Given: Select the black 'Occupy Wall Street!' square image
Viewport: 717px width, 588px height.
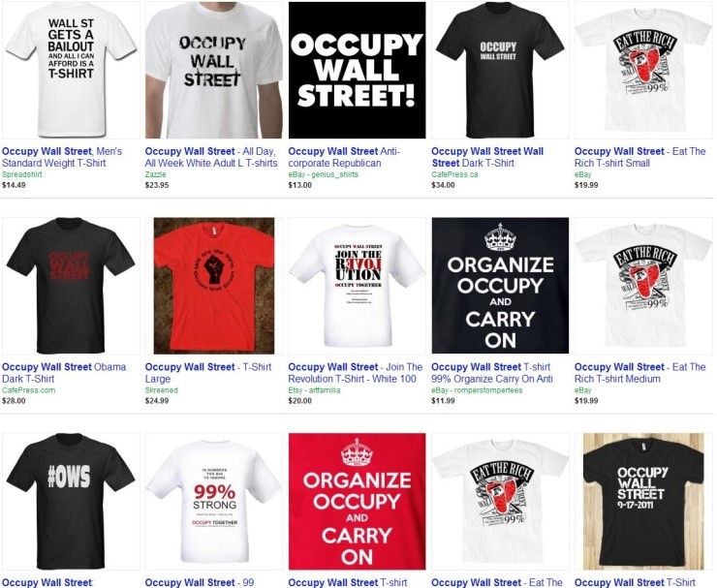Looking at the screenshot, I should [358, 70].
